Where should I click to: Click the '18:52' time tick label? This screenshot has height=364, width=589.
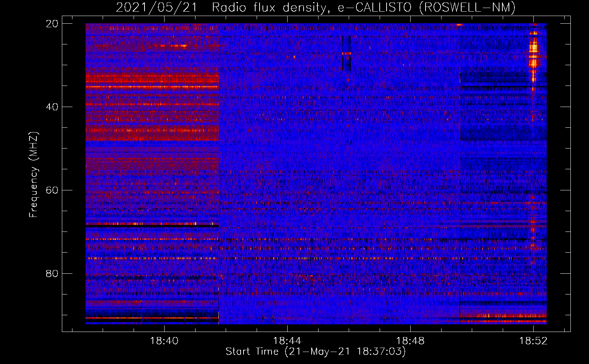coord(534,341)
